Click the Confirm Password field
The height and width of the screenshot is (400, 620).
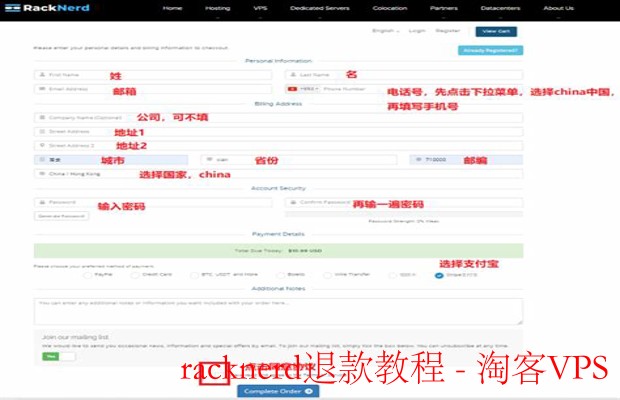click(x=404, y=202)
